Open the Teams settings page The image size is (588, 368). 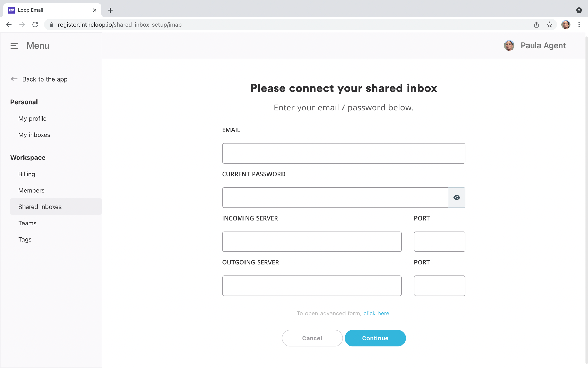coord(27,223)
